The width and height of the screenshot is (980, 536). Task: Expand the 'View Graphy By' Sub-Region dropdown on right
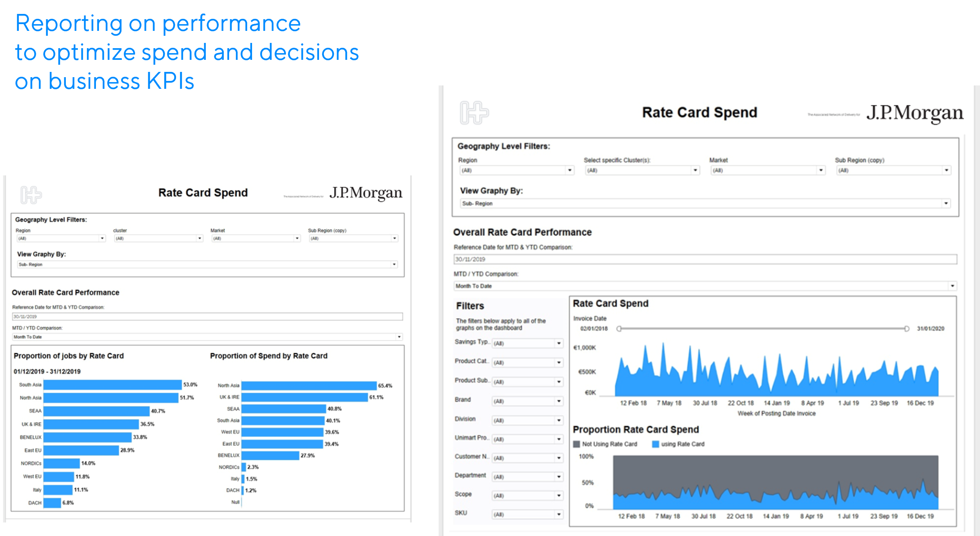tap(946, 204)
